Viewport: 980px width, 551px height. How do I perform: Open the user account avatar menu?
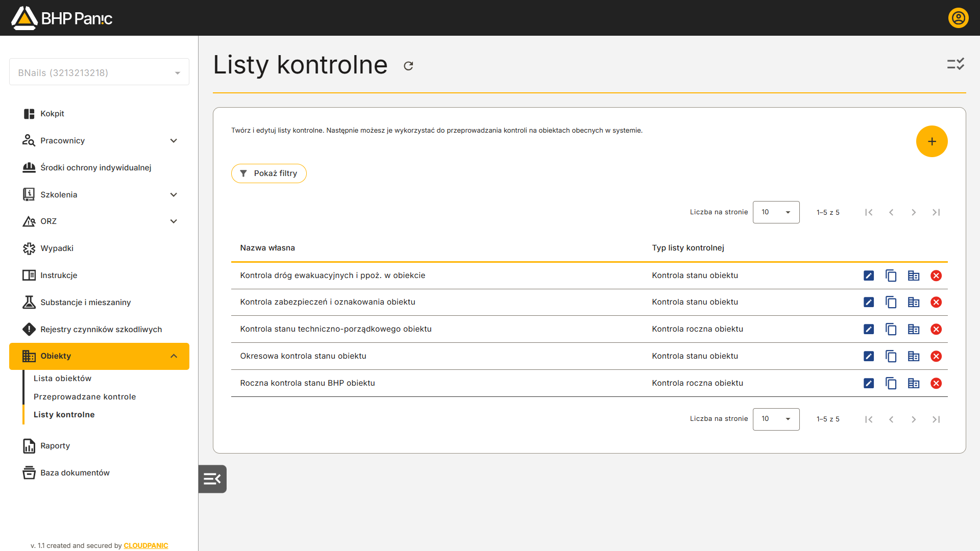click(958, 18)
